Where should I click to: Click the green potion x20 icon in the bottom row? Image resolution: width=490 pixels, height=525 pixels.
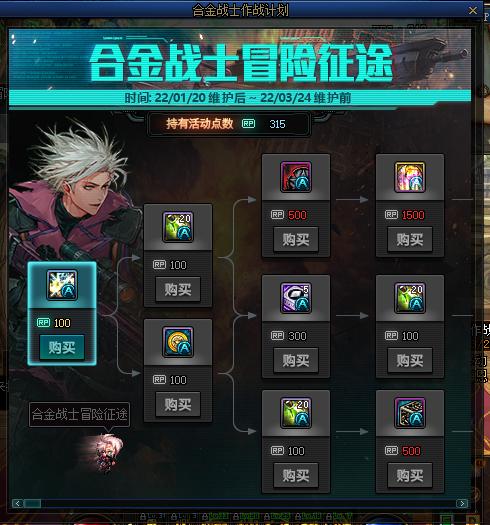pyautogui.click(x=296, y=413)
